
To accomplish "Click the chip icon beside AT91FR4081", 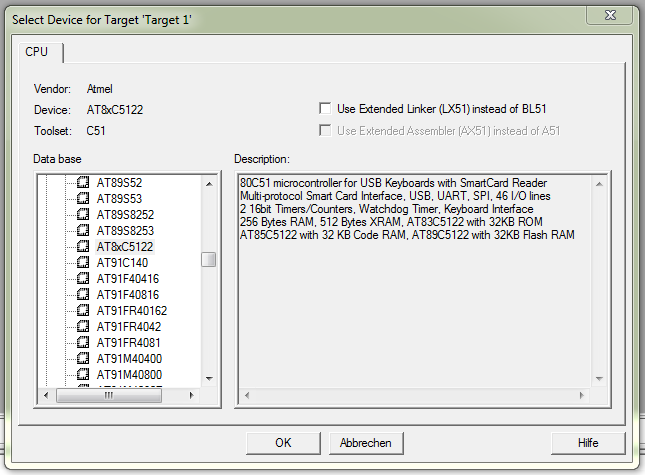I will point(83,343).
